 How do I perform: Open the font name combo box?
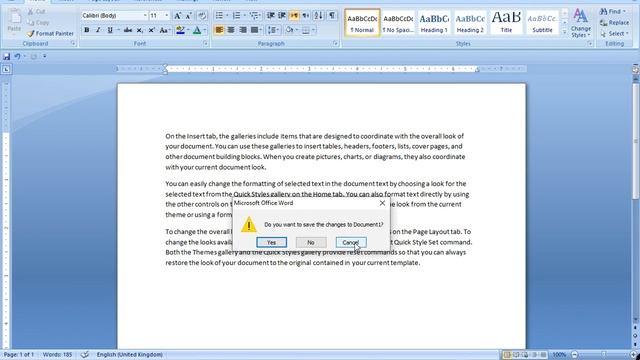(x=114, y=16)
